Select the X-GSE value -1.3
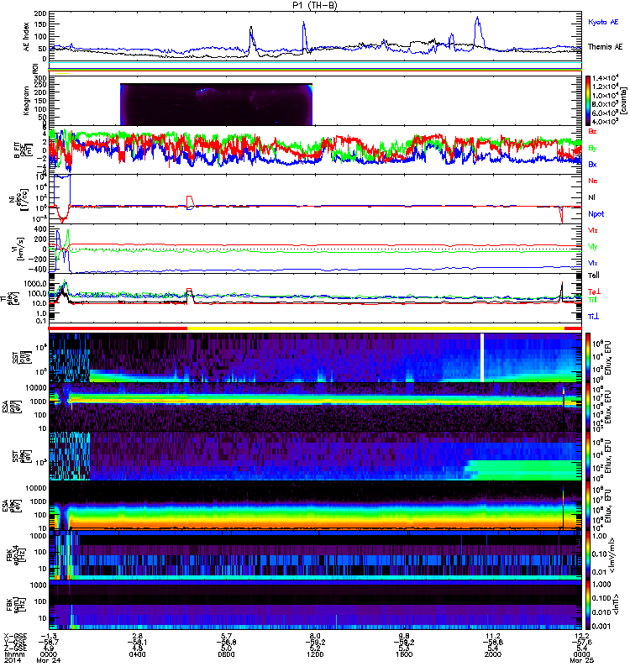 [x=49, y=636]
